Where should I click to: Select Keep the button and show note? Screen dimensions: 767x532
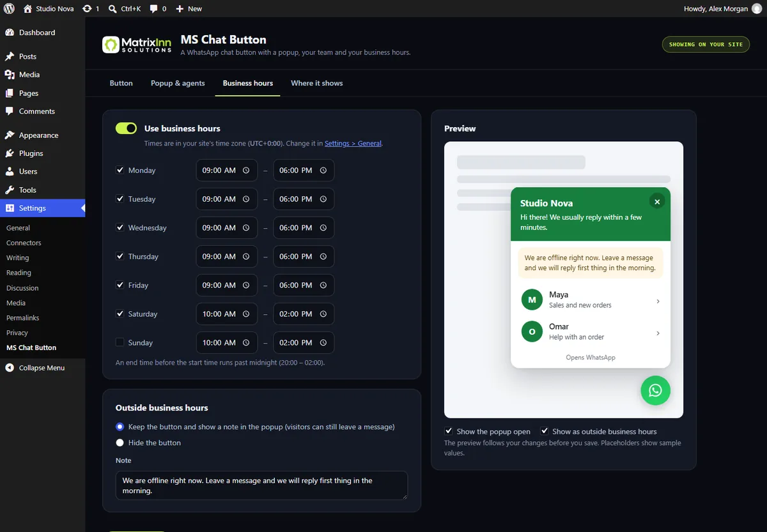pos(120,427)
